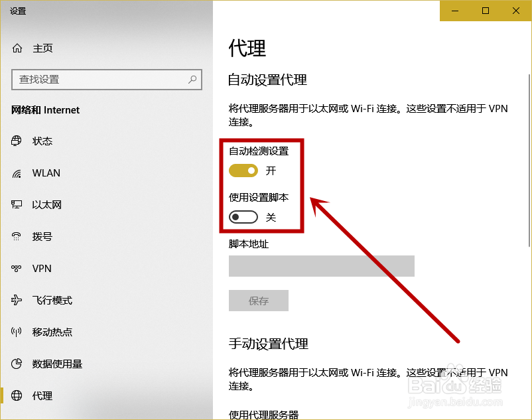Click the maximize button on the title bar
The width and height of the screenshot is (532, 420).
click(x=486, y=11)
